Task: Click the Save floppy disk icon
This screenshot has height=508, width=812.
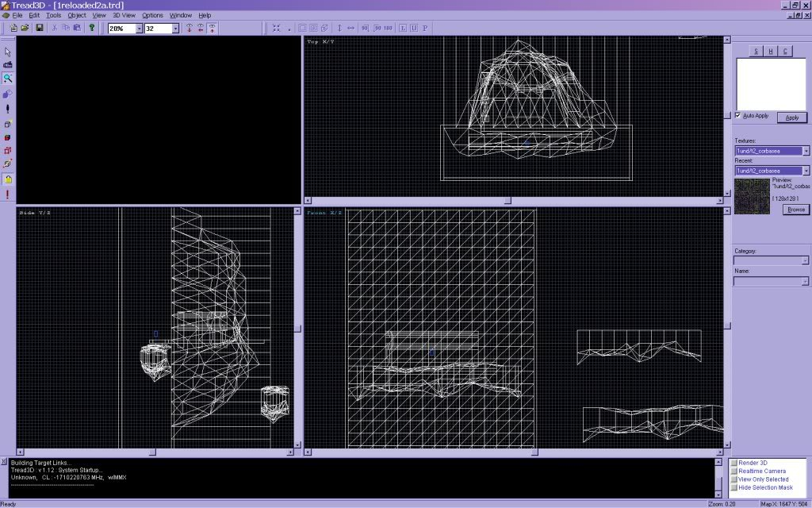Action: [39, 28]
